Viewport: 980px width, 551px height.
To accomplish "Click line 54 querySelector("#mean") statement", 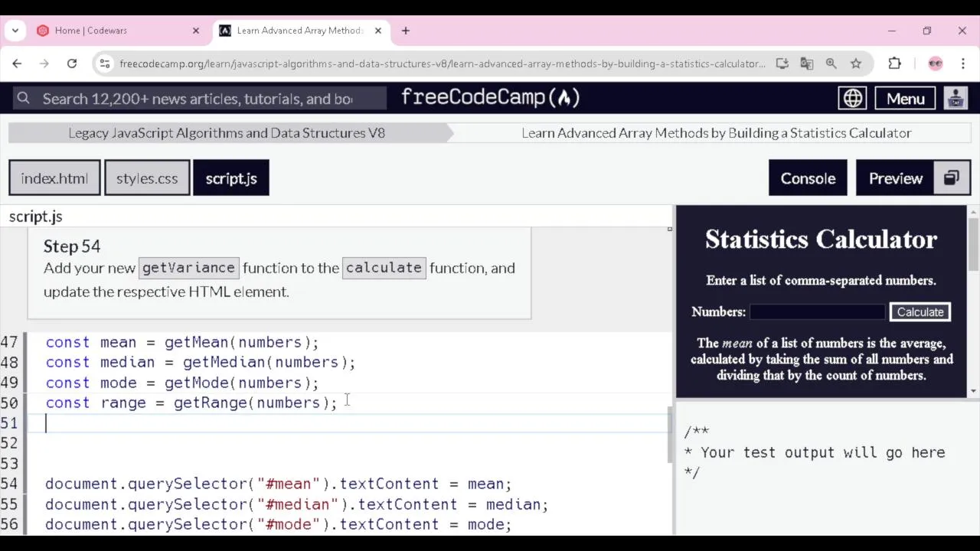I will click(278, 484).
